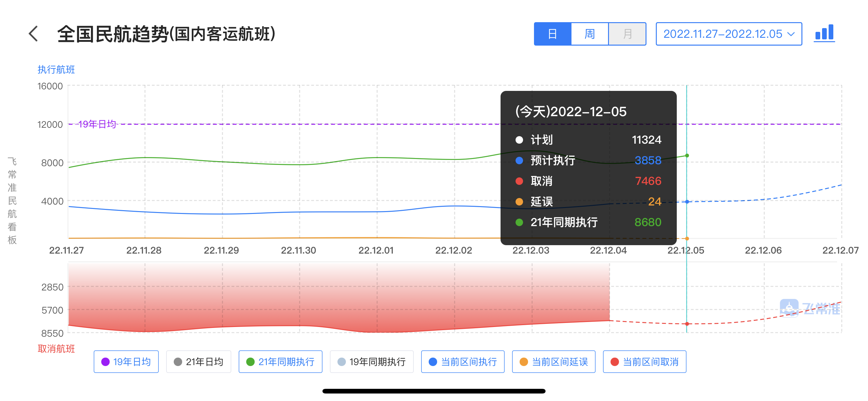868x401 pixels.
Task: Click the 22.12.05 data point on the green line
Action: pos(687,156)
